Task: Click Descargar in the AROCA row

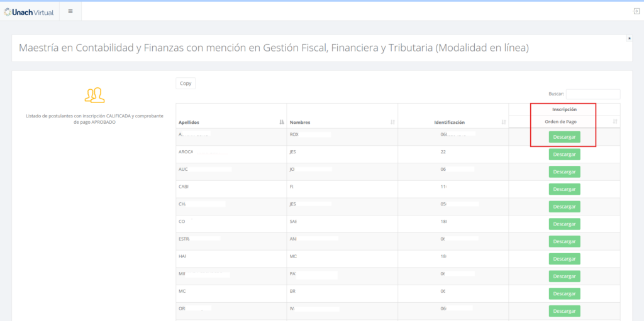Action: (564, 155)
